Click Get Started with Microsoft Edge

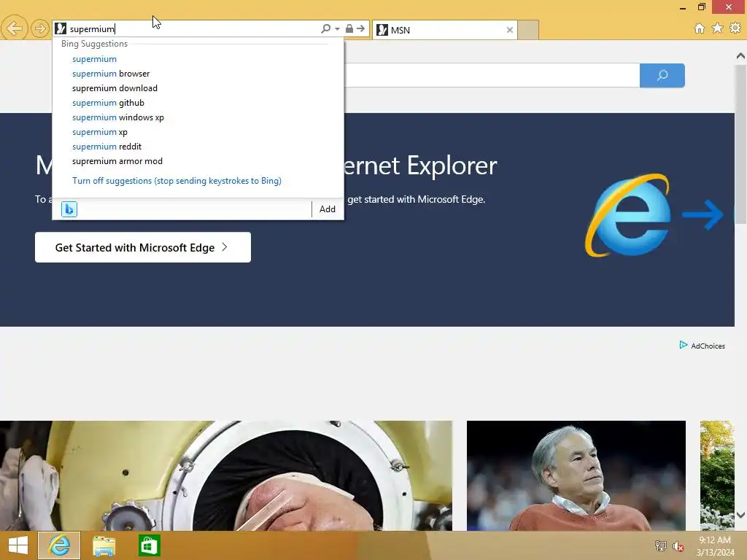click(142, 247)
